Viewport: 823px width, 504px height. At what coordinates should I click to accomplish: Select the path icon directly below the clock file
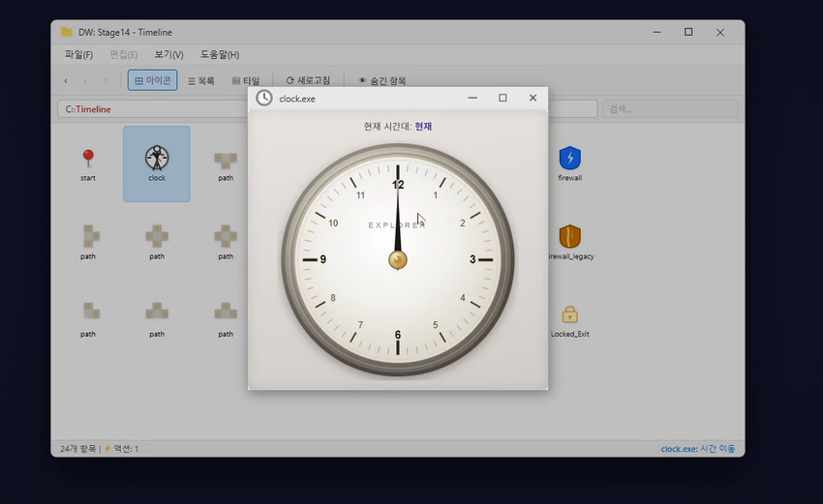point(157,237)
